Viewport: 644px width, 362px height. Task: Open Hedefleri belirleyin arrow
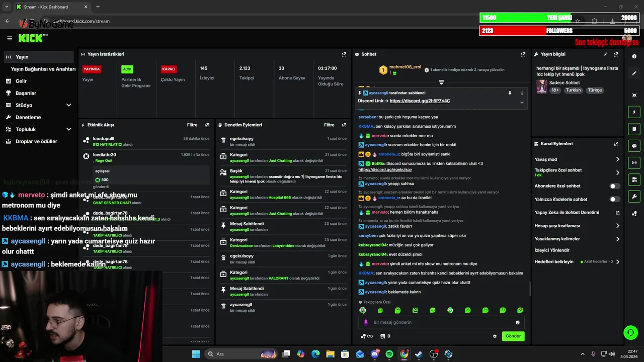618,262
